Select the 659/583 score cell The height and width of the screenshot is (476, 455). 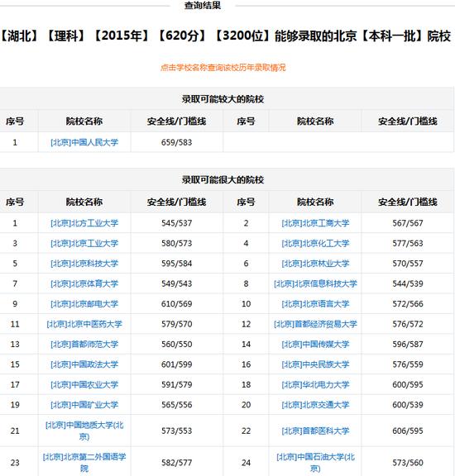[x=176, y=142]
